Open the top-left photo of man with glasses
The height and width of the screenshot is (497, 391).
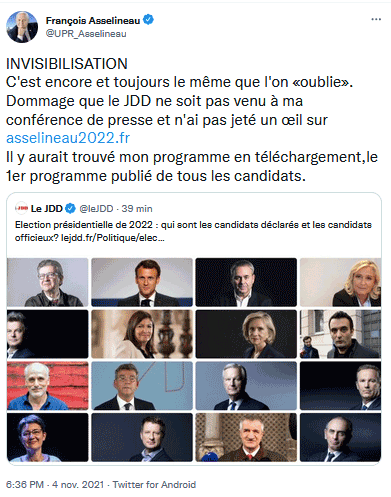click(47, 282)
